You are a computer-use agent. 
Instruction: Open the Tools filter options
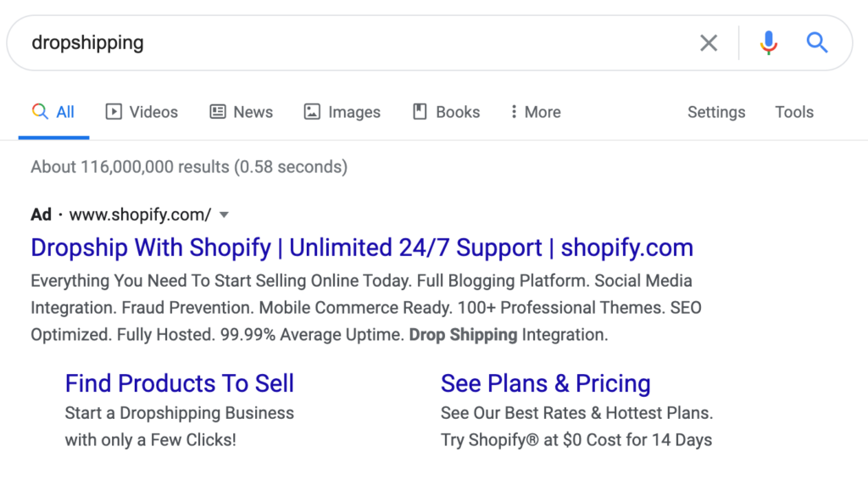pyautogui.click(x=794, y=112)
